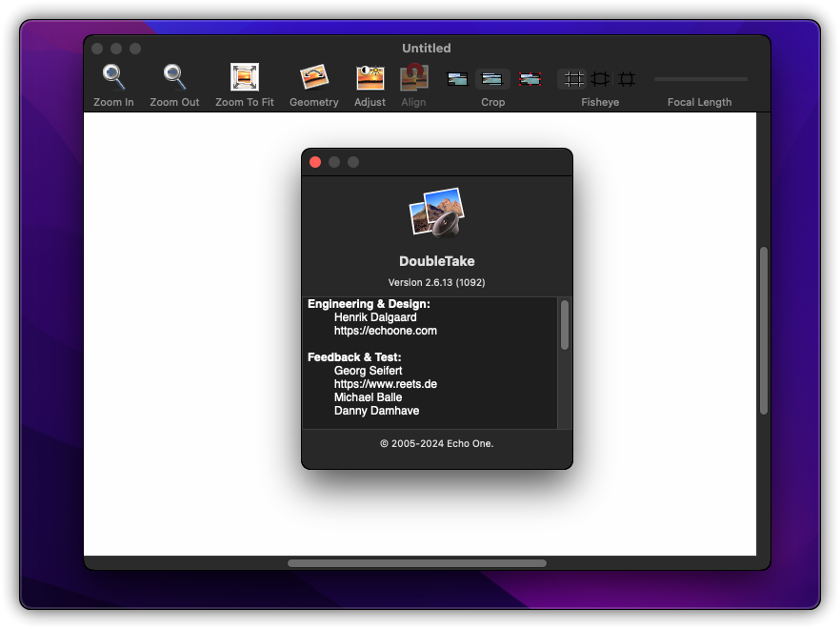840x629 pixels.
Task: Click the DoubleTake title text
Action: tap(436, 261)
